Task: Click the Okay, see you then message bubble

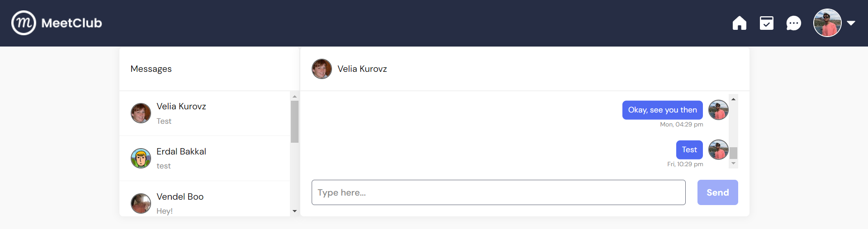Action: click(662, 110)
